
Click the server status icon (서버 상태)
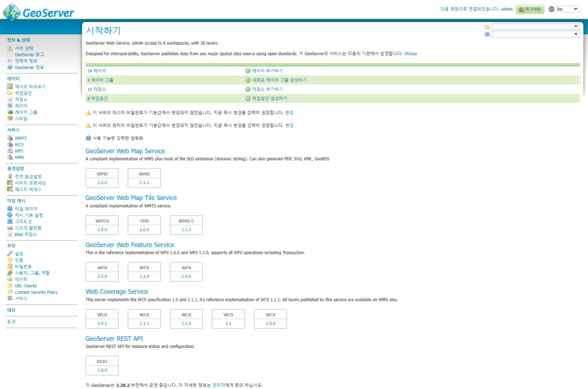pos(10,48)
